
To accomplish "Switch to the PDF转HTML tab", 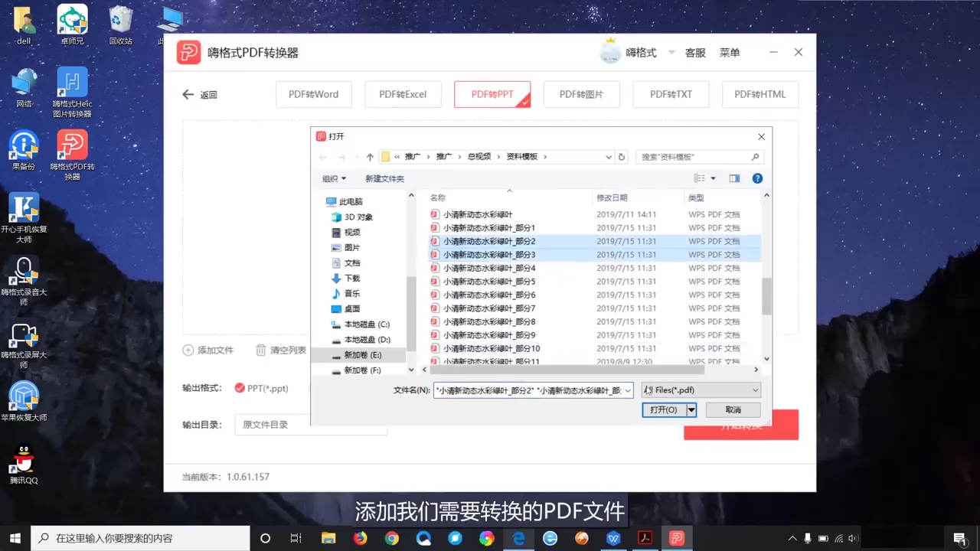I will tap(760, 94).
